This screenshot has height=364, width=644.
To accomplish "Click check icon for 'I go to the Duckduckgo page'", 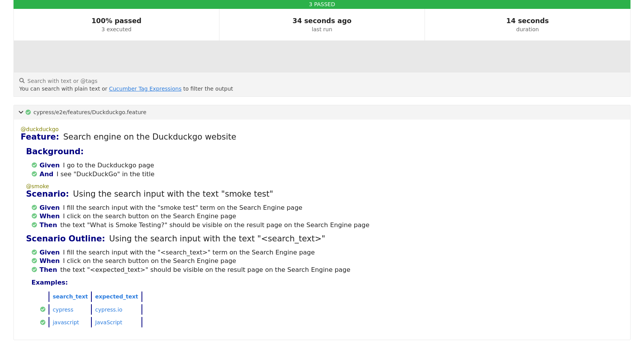I will (34, 165).
